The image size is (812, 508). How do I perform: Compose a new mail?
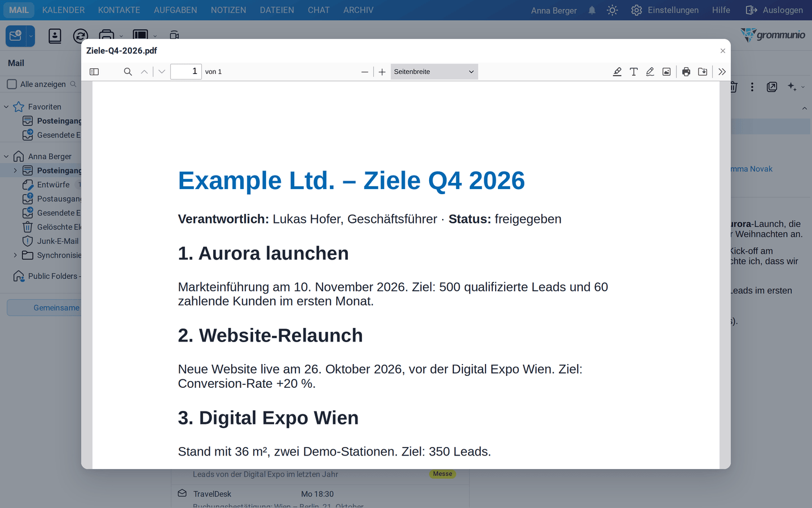coord(16,36)
